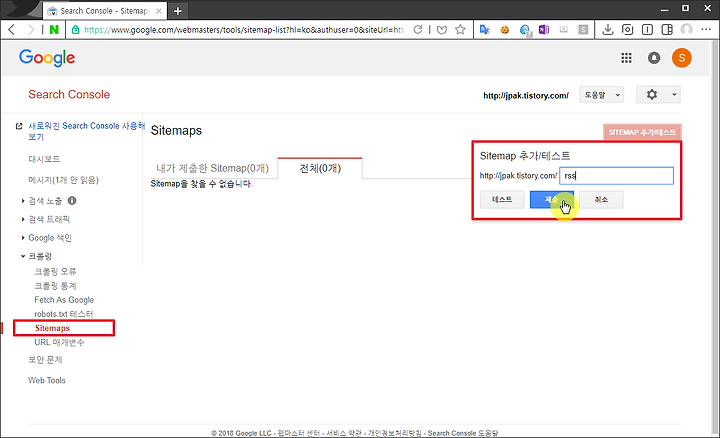The width and height of the screenshot is (720, 438).
Task: Select Sitemaps in the sidebar
Action: point(52,328)
